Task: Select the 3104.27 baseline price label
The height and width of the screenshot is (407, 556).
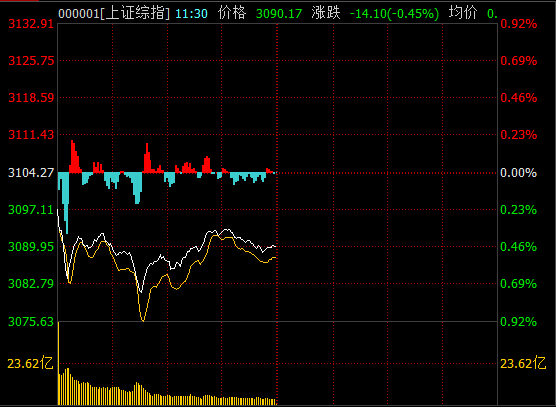Action: click(31, 173)
